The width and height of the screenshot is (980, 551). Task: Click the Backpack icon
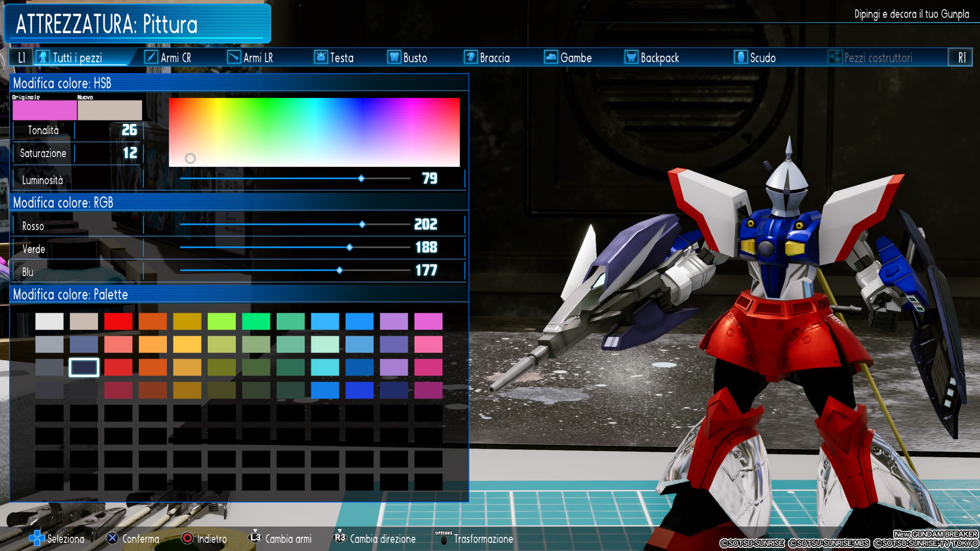(631, 57)
